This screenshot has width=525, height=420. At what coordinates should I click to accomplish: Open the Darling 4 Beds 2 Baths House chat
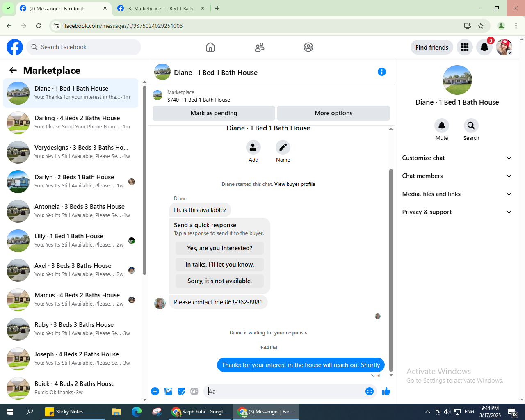(71, 123)
